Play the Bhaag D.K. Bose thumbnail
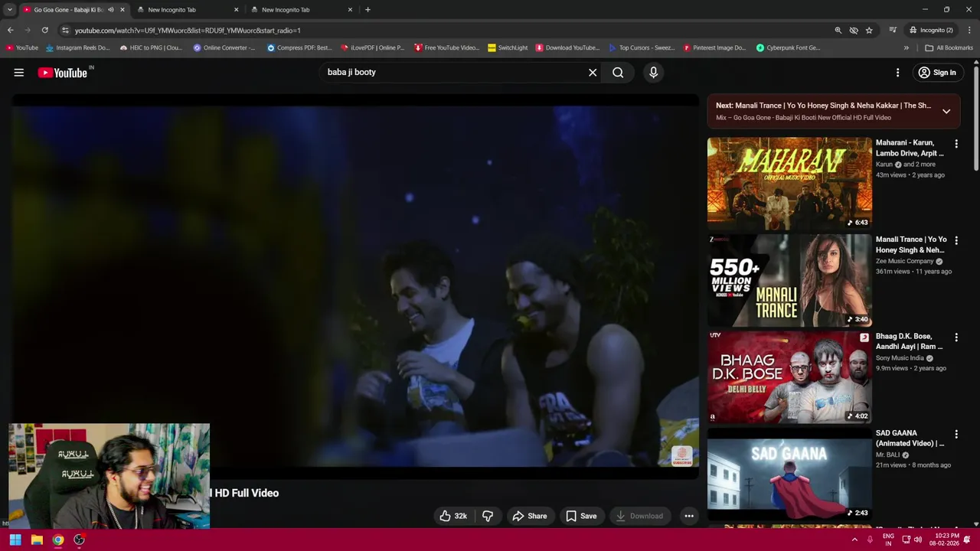Viewport: 980px width, 551px height. click(x=789, y=377)
